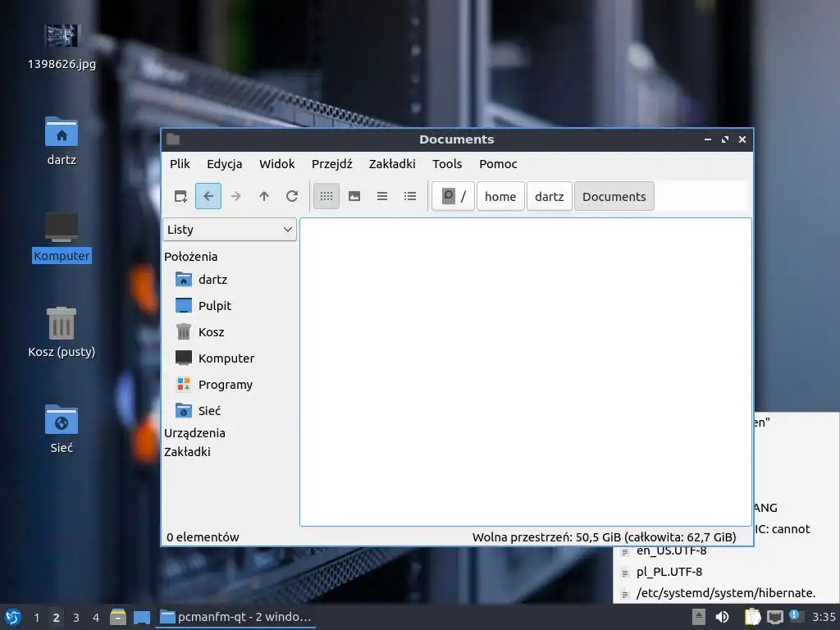Open Programy in the sidebar
Image resolution: width=840 pixels, height=630 pixels.
[225, 385]
